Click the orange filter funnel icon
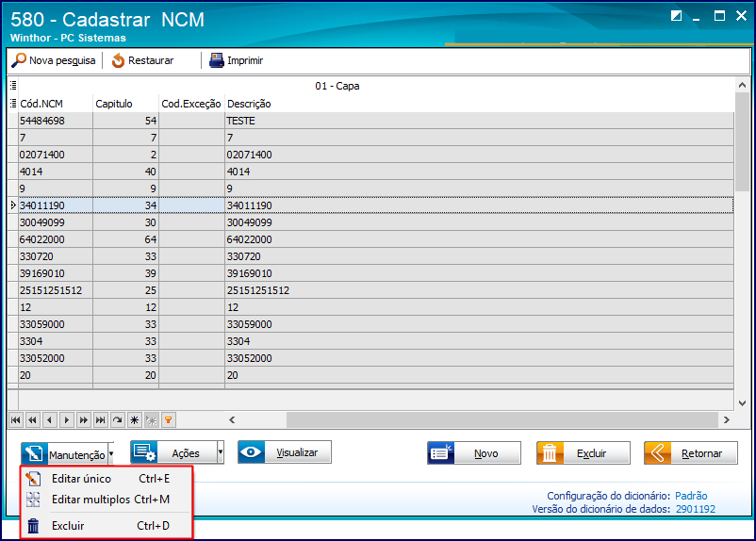 pos(169,420)
